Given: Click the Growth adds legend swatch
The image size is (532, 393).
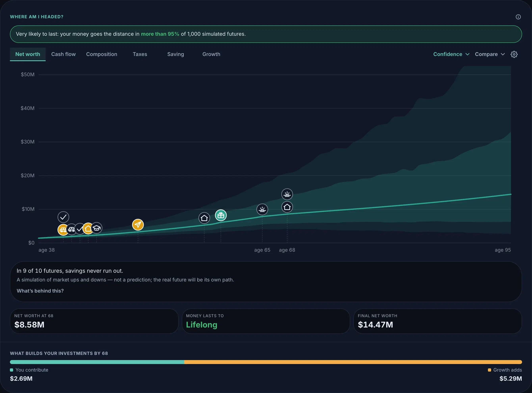Looking at the screenshot, I should pos(489,370).
